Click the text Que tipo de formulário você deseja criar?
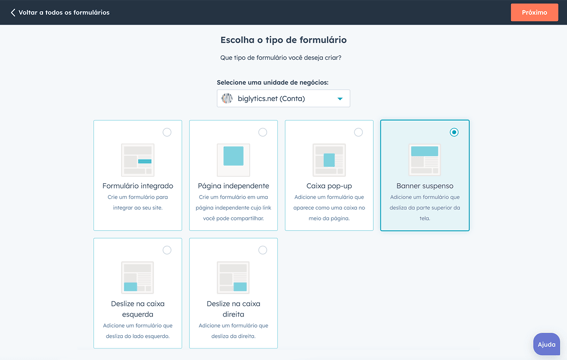 [281, 57]
